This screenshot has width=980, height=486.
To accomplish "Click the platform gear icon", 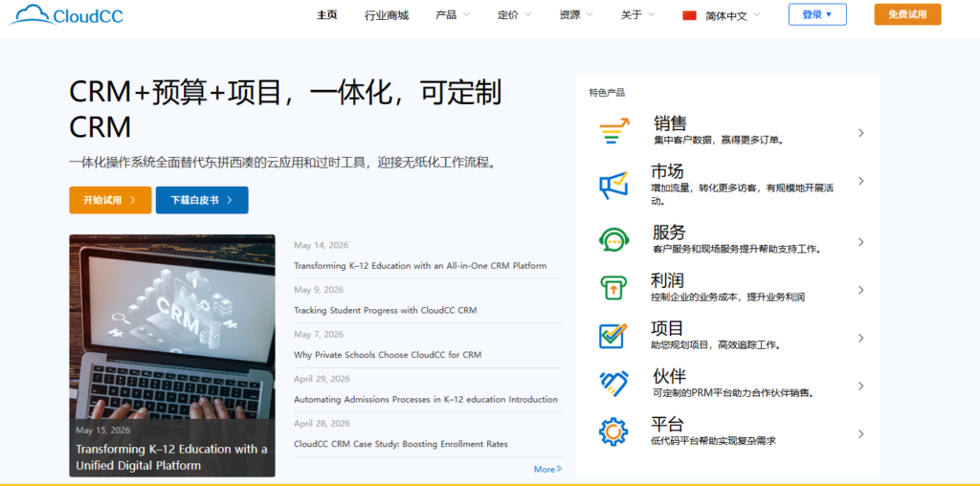I will pos(613,431).
